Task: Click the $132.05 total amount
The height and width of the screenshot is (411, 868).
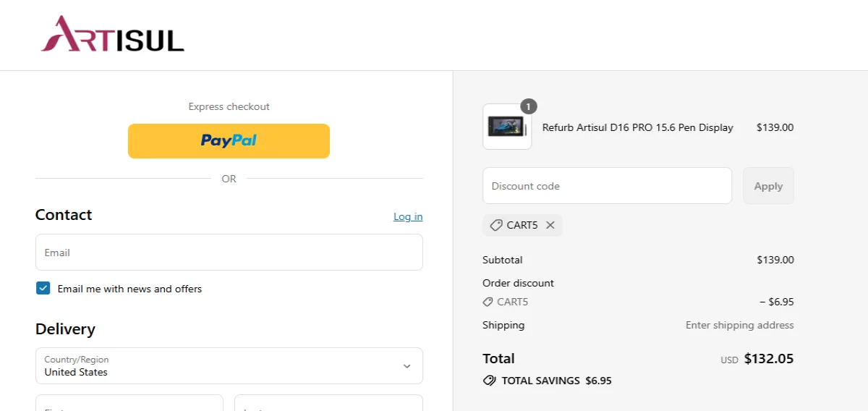Action: tap(769, 358)
